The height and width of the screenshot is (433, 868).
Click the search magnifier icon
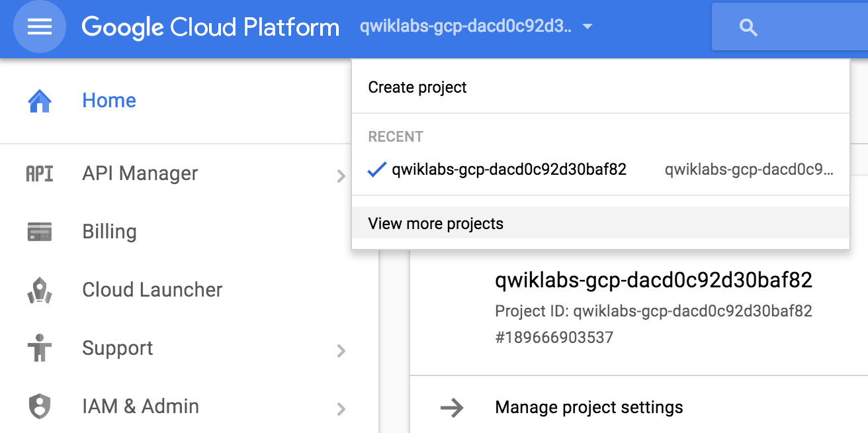click(x=748, y=27)
